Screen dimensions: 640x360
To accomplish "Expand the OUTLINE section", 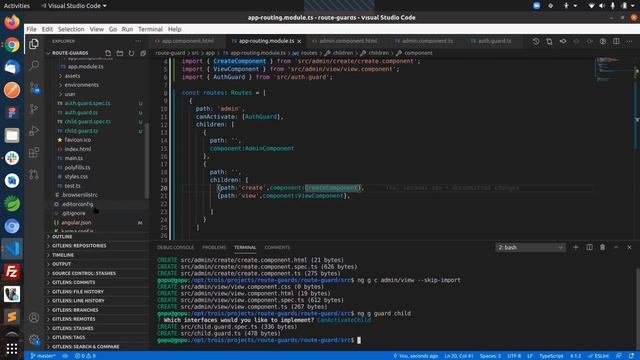I will (97, 237).
